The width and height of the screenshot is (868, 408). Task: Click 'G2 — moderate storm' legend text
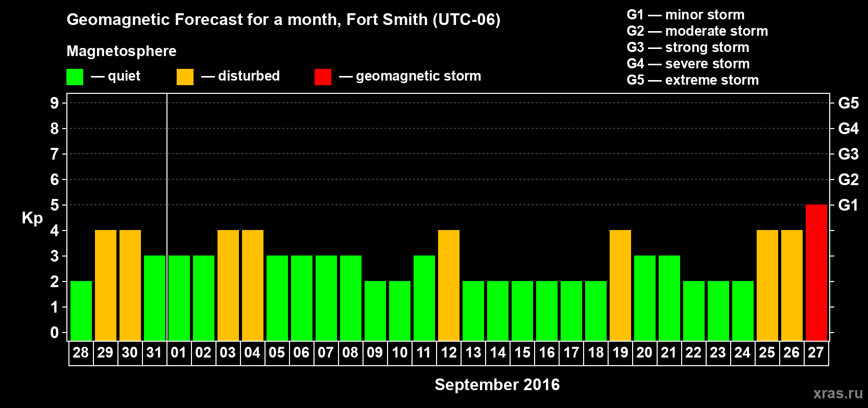point(697,31)
